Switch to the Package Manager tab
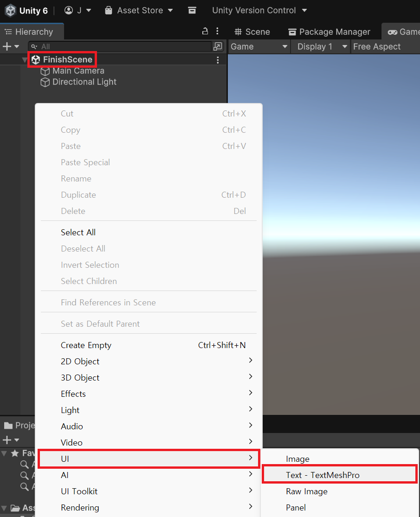420x517 pixels. pyautogui.click(x=329, y=32)
